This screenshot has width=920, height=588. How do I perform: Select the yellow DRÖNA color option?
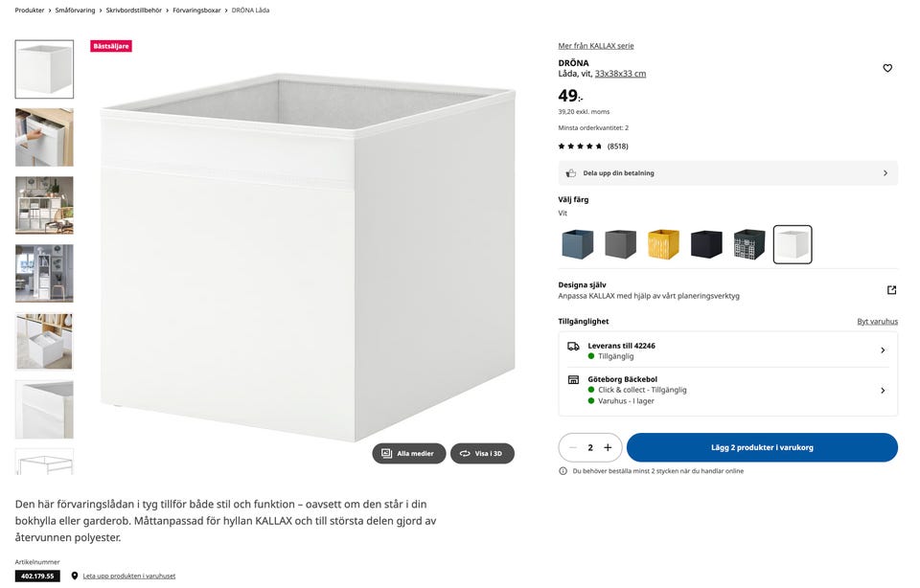(663, 244)
